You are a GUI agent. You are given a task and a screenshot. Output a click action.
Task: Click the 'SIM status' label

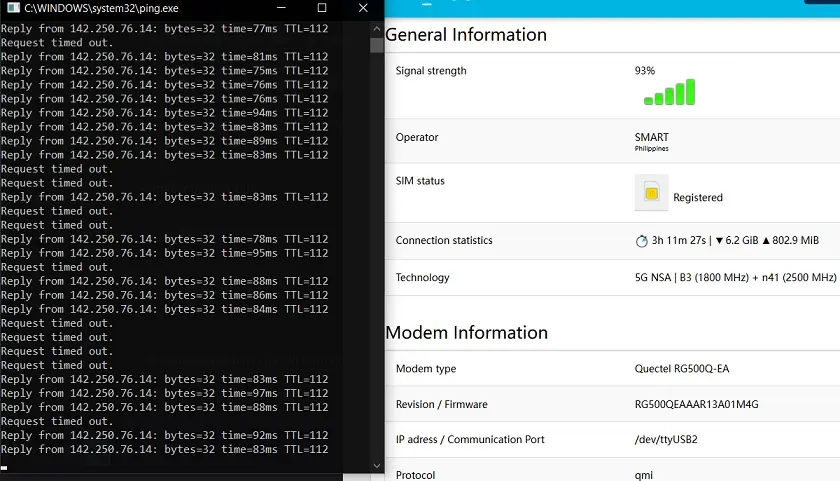(x=420, y=181)
